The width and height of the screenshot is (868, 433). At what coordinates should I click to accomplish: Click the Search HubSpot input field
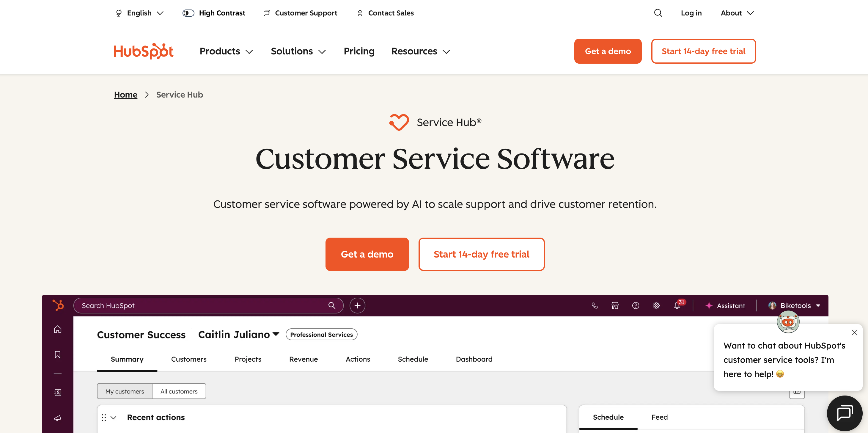click(x=208, y=305)
